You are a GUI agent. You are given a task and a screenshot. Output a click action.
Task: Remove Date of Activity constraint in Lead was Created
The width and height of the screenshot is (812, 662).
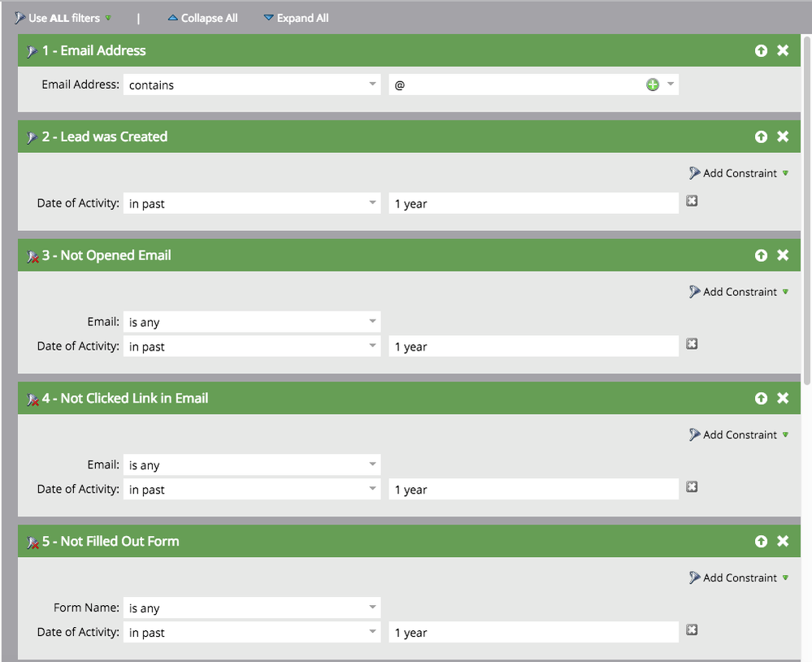[x=692, y=201]
